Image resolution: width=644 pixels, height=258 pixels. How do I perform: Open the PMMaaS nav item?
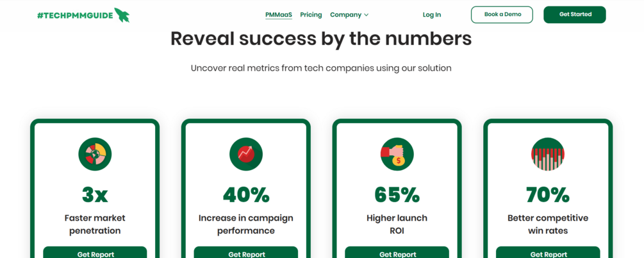[278, 15]
